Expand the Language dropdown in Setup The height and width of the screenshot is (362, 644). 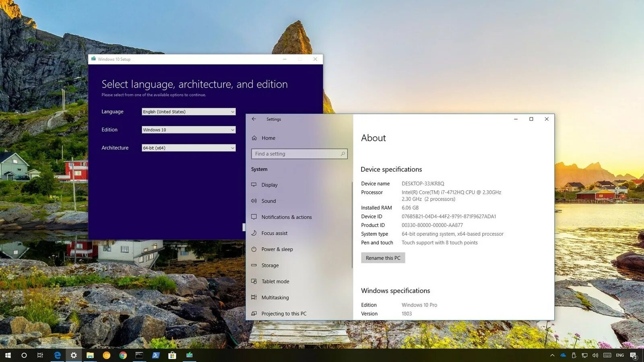point(189,112)
